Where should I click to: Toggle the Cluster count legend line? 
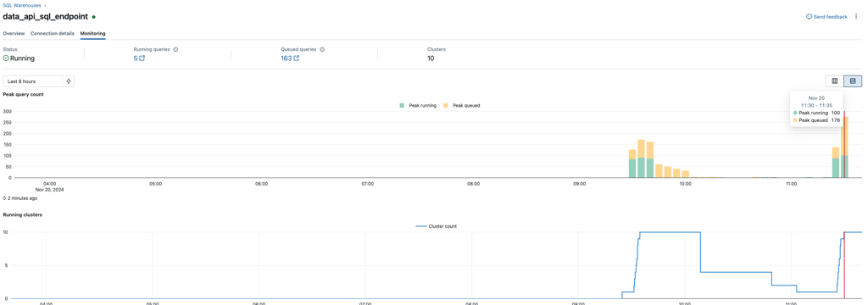point(421,226)
